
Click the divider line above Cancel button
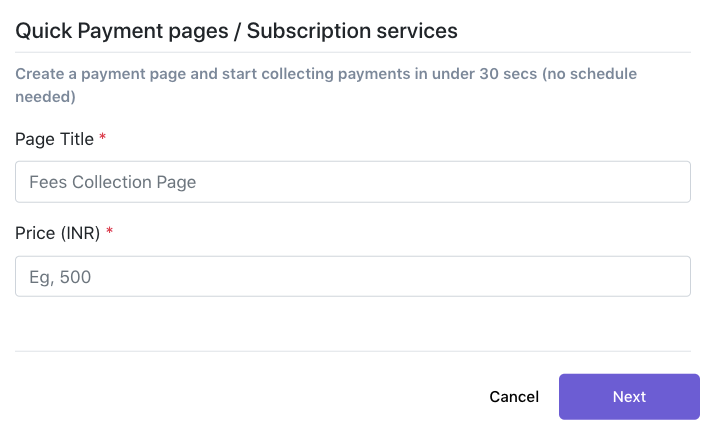pos(353,351)
